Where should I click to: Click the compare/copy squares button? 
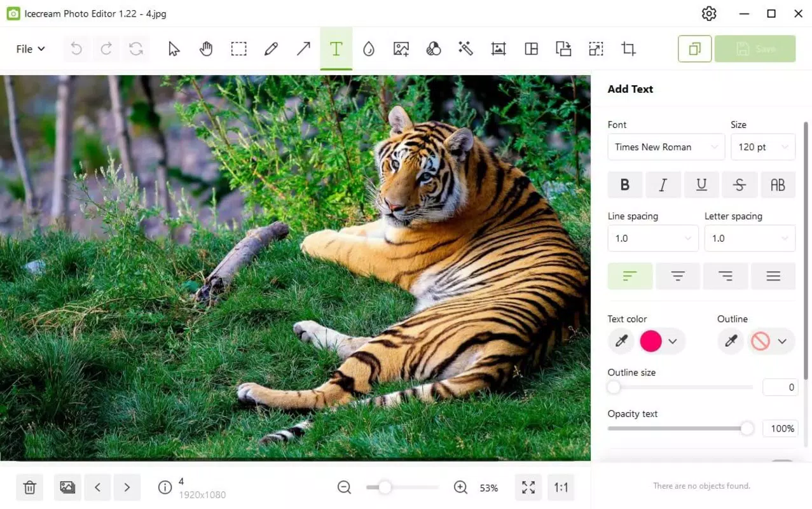tap(695, 49)
